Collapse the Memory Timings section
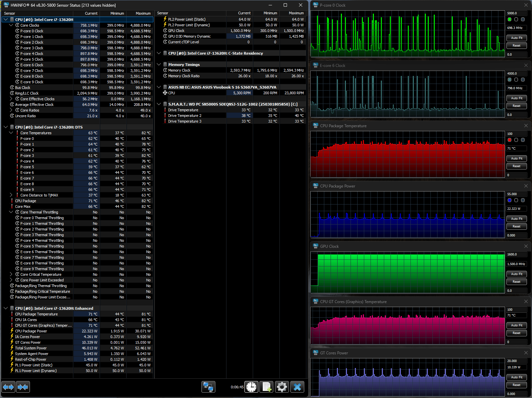The image size is (532, 398). pos(159,65)
